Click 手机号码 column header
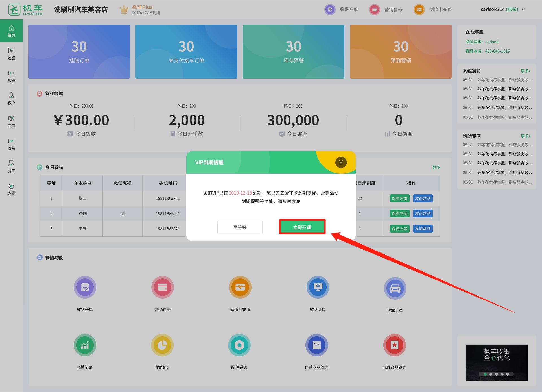 (168, 183)
